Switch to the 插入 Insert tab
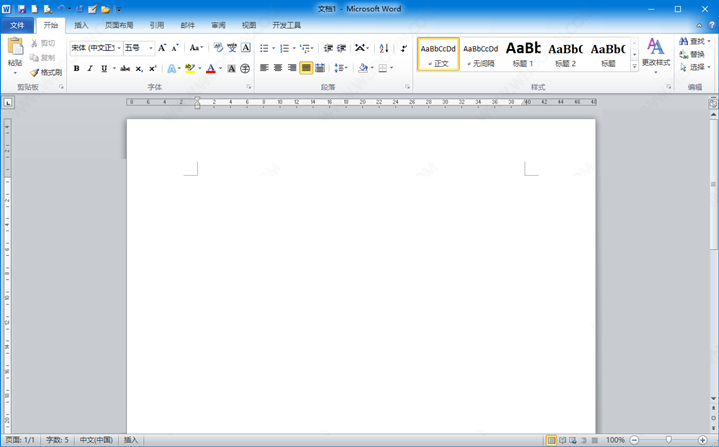Screen dimensions: 719x447 tap(81, 25)
